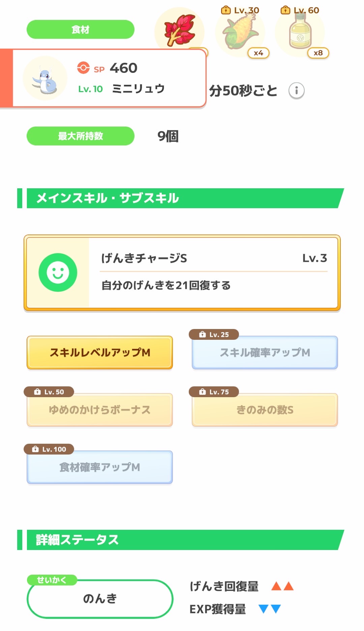Tap the blue down arrows for EXP獲得量
Viewport: 364px width, 631px height.
(270, 609)
